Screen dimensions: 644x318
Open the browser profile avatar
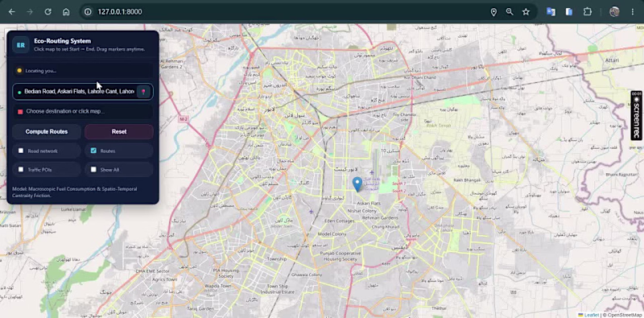pos(614,12)
